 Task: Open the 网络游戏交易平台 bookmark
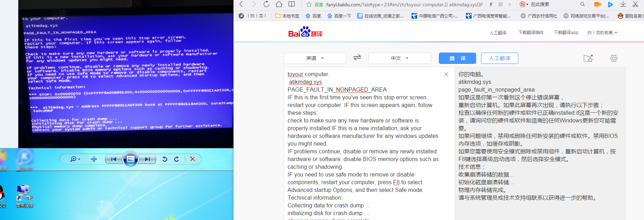[x=586, y=16]
